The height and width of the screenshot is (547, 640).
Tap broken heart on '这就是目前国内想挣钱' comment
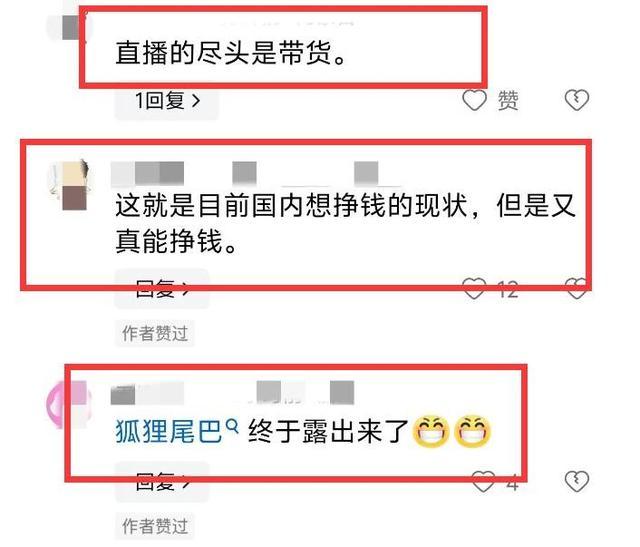pos(576,288)
